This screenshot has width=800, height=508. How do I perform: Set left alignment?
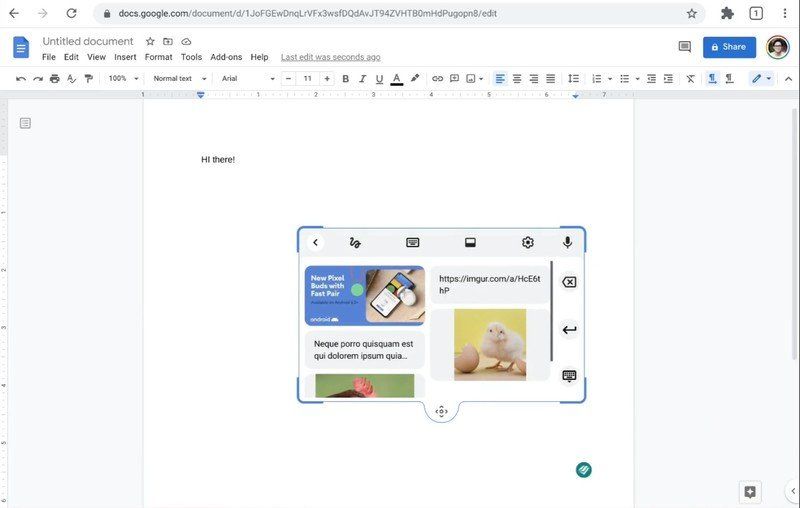pos(500,79)
